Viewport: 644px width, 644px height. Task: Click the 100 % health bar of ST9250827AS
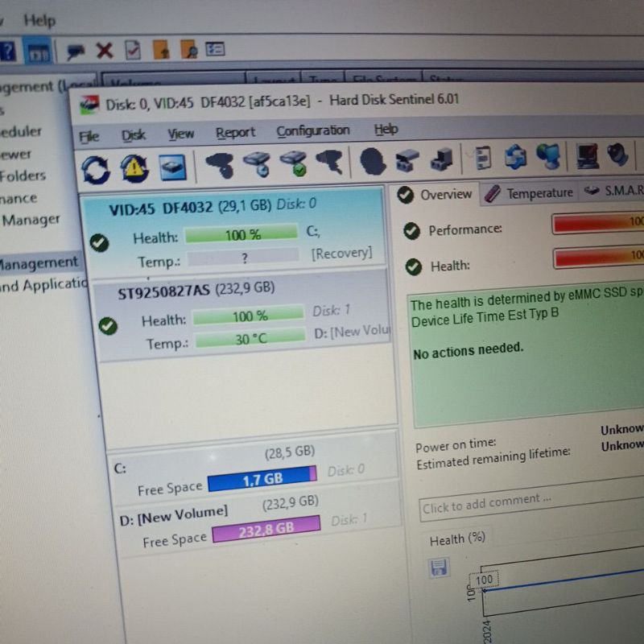pos(249,316)
